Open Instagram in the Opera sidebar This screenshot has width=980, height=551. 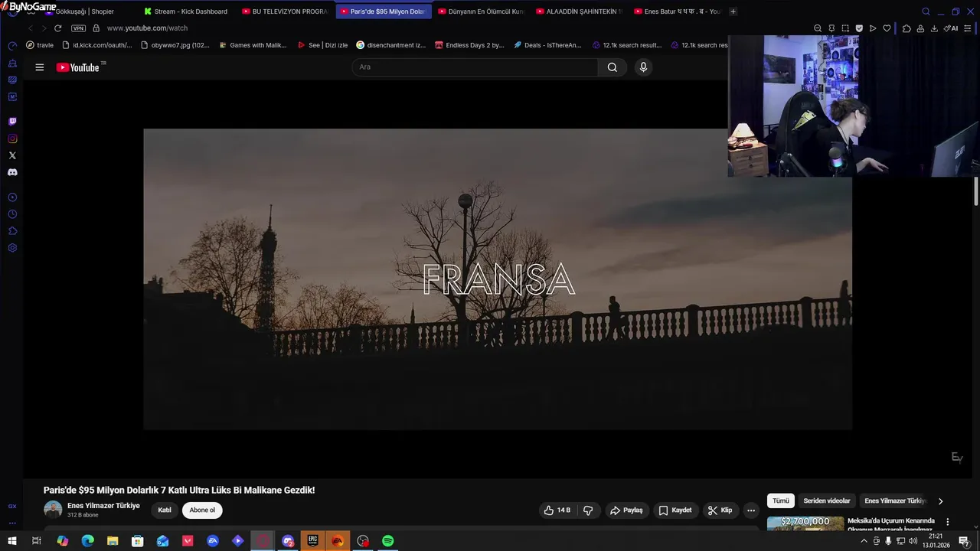click(x=12, y=139)
